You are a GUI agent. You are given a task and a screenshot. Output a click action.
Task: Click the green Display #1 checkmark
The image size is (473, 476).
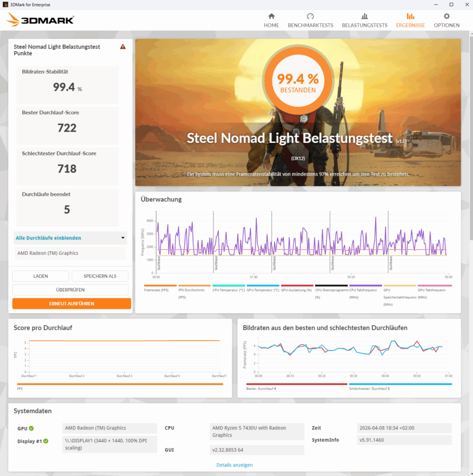tap(45, 441)
